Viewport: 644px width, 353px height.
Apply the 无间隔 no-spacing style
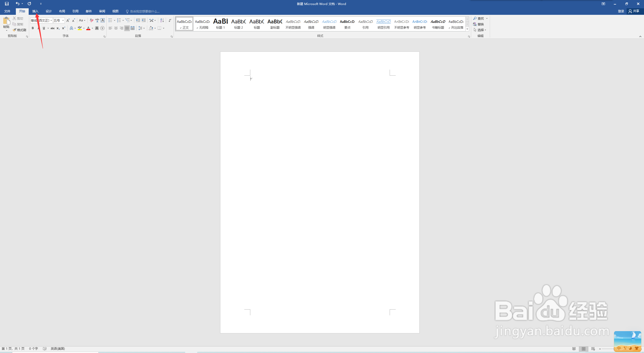(202, 24)
